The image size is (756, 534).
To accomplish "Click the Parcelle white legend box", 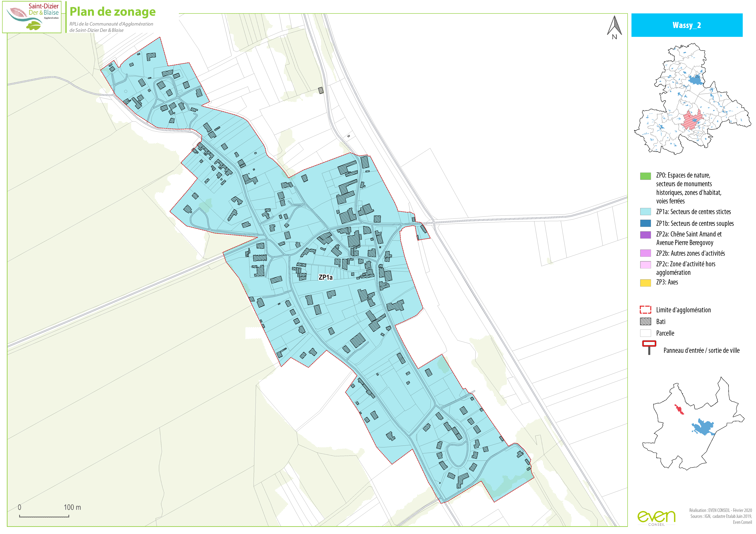I will (645, 333).
